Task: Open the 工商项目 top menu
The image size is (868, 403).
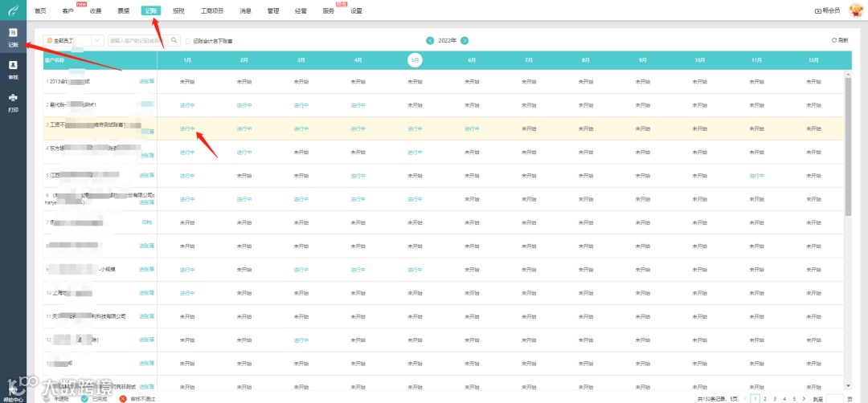Action: 212,10
